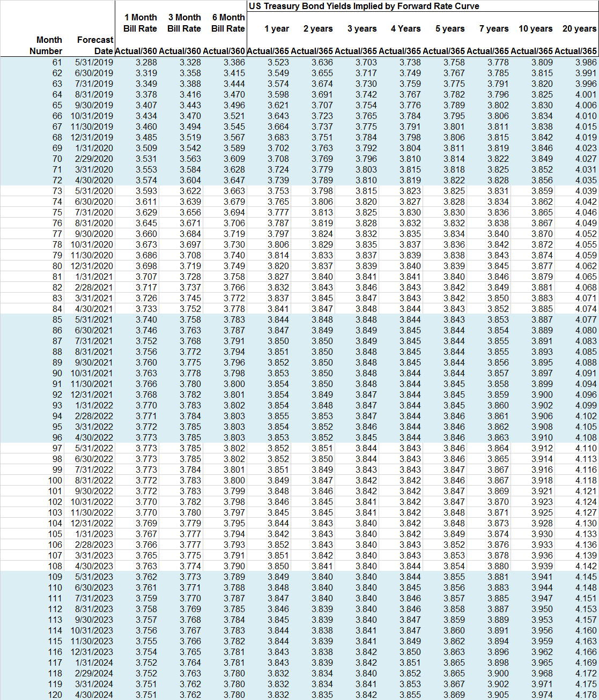599x700 pixels.
Task: Click the '10 years' column header
Action: [535, 29]
